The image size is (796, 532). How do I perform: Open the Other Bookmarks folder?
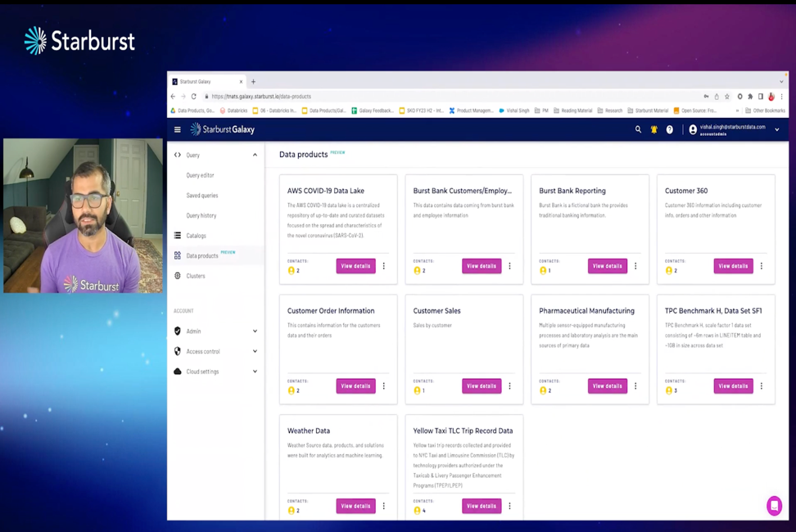coord(765,110)
